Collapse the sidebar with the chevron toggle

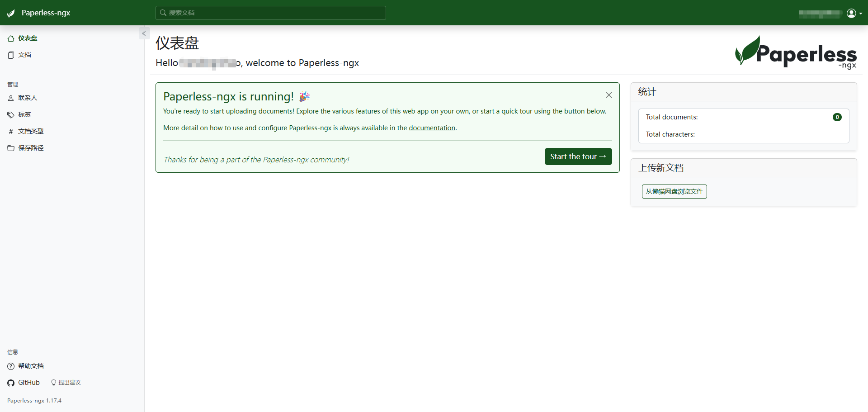144,33
